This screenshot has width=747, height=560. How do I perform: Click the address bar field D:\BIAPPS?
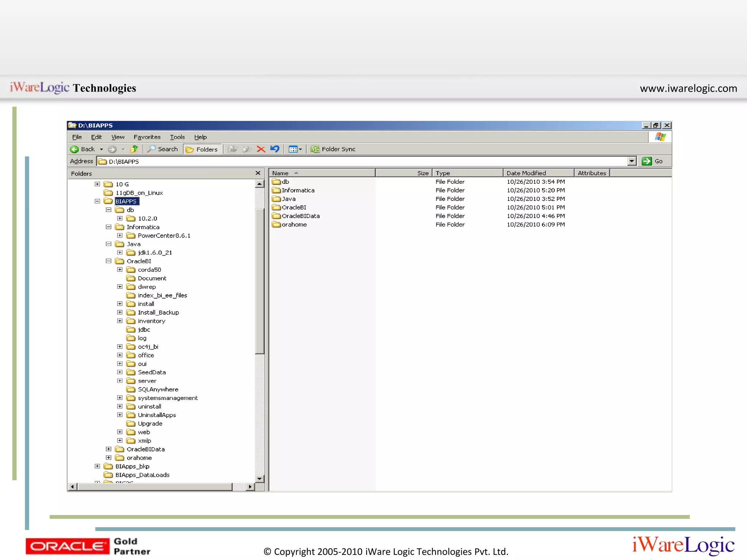pyautogui.click(x=362, y=161)
